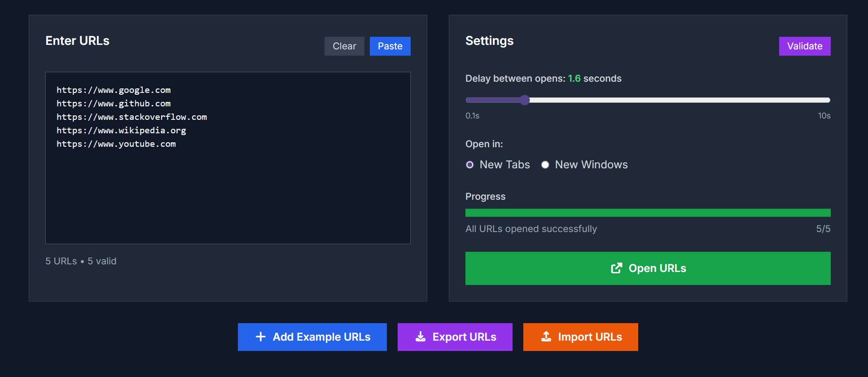868x377 pixels.
Task: Click the Export URLs button label
Action: pyautogui.click(x=464, y=337)
